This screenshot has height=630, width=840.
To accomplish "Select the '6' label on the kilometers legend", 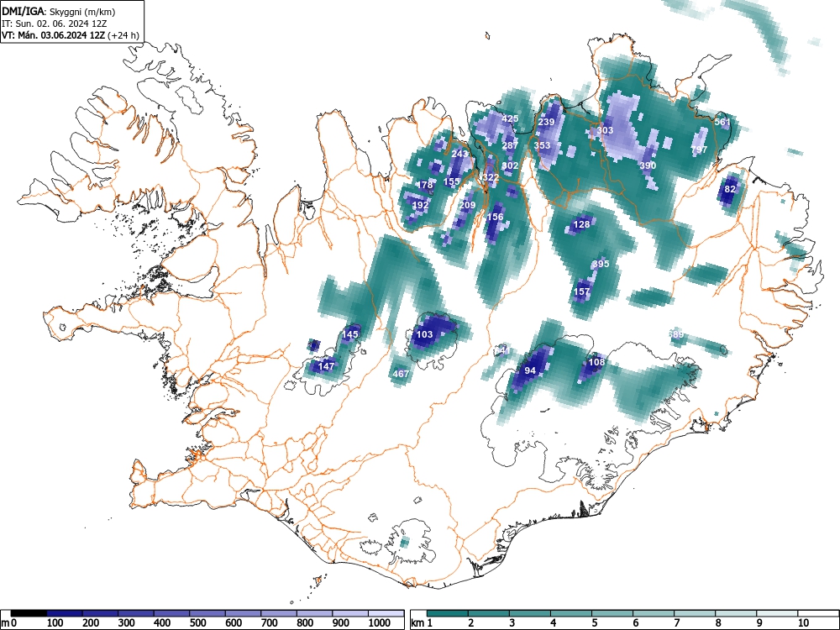I will click(635, 623).
